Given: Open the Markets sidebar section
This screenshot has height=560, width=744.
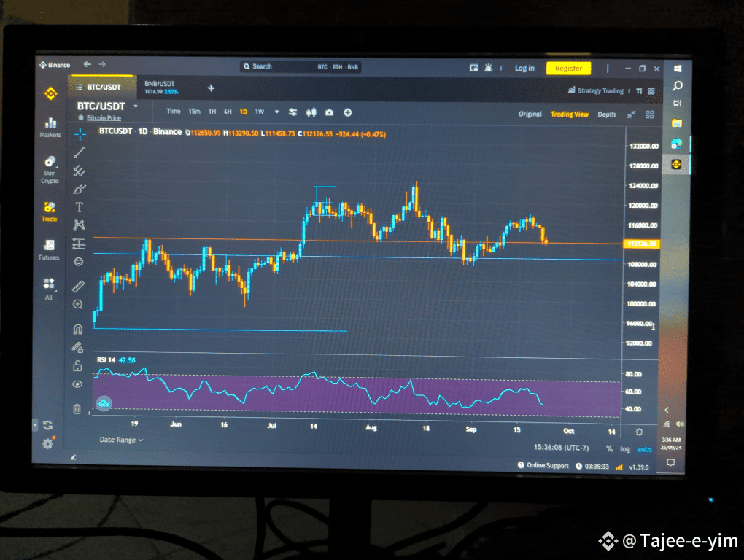Looking at the screenshot, I should coord(50,128).
